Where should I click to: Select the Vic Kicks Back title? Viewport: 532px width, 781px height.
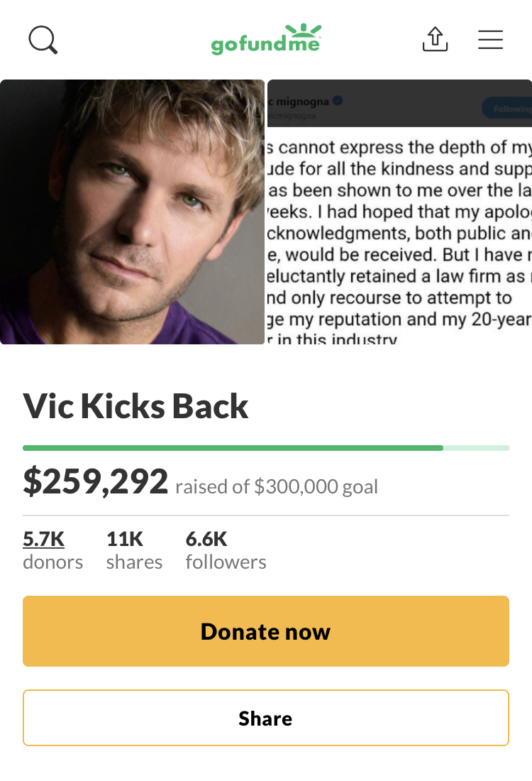(135, 406)
